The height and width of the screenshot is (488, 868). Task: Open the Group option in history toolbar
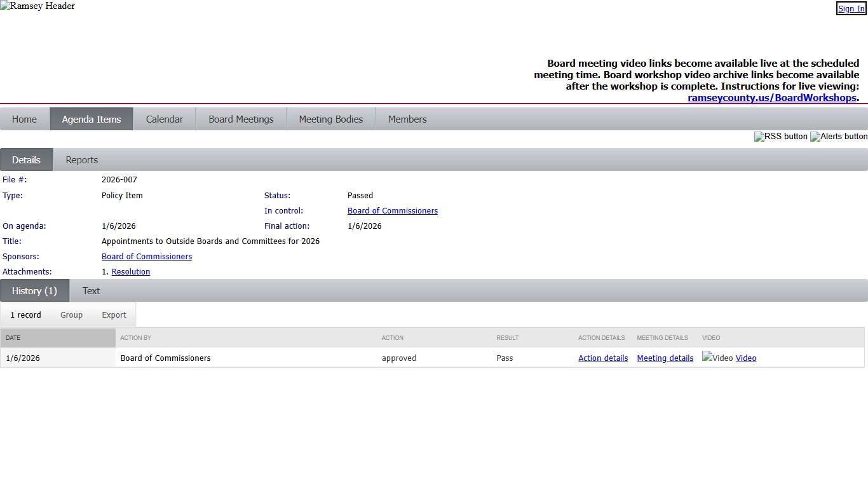coord(71,315)
